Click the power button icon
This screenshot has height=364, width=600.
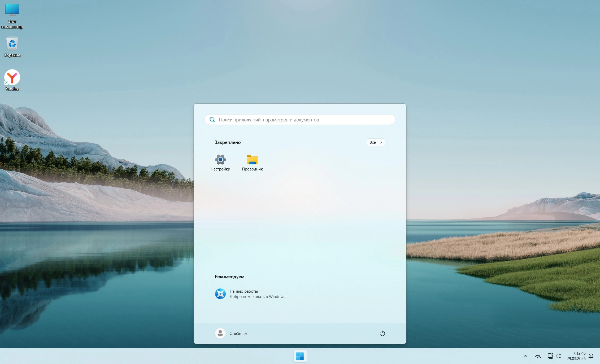(x=382, y=333)
